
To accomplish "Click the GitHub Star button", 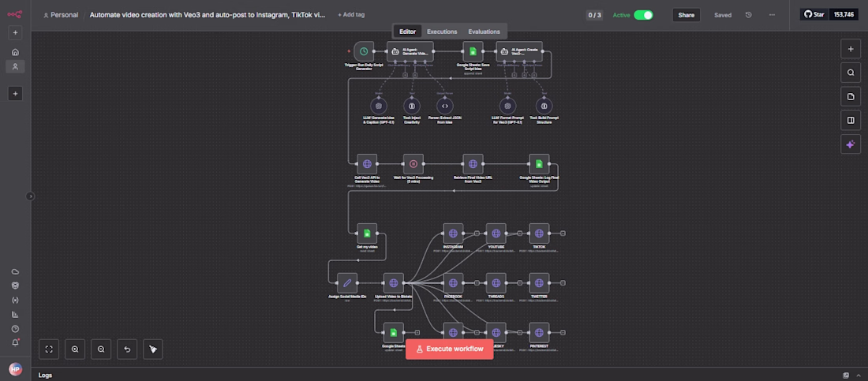I will point(814,14).
